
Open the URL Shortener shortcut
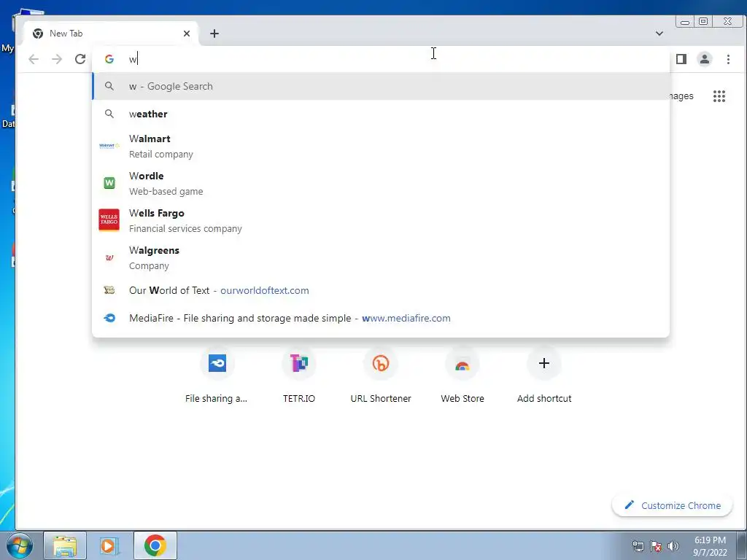(381, 377)
